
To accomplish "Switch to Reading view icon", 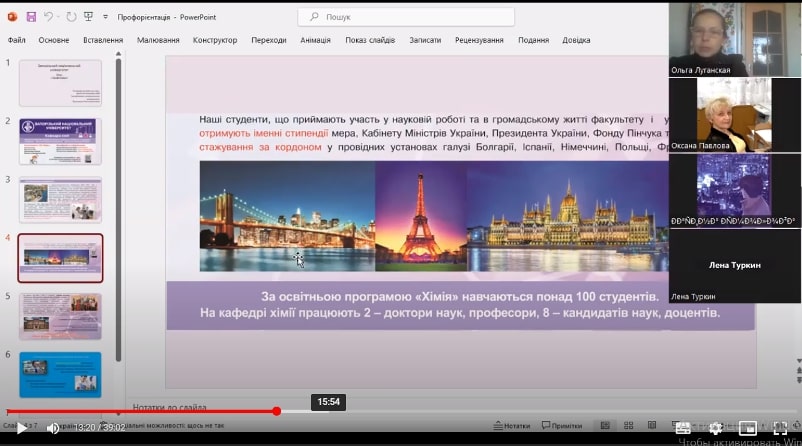I will pyautogui.click(x=652, y=426).
